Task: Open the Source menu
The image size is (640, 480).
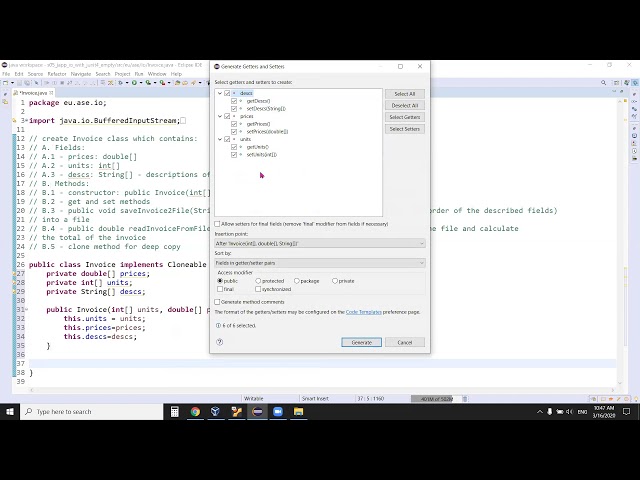Action: pos(35,74)
